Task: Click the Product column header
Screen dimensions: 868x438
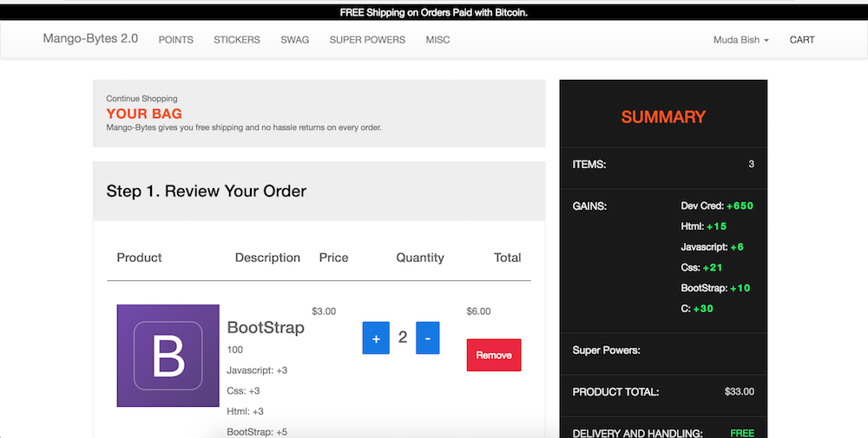Action: (x=139, y=258)
